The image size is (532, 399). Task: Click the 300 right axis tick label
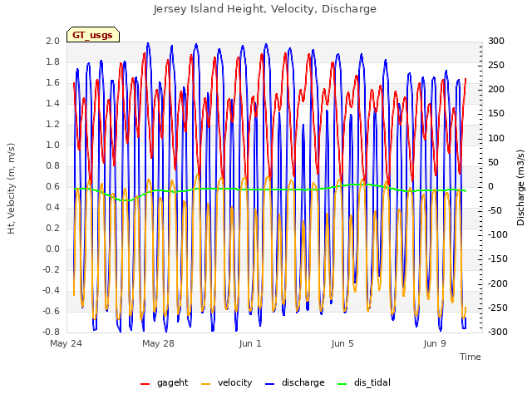[x=496, y=41]
